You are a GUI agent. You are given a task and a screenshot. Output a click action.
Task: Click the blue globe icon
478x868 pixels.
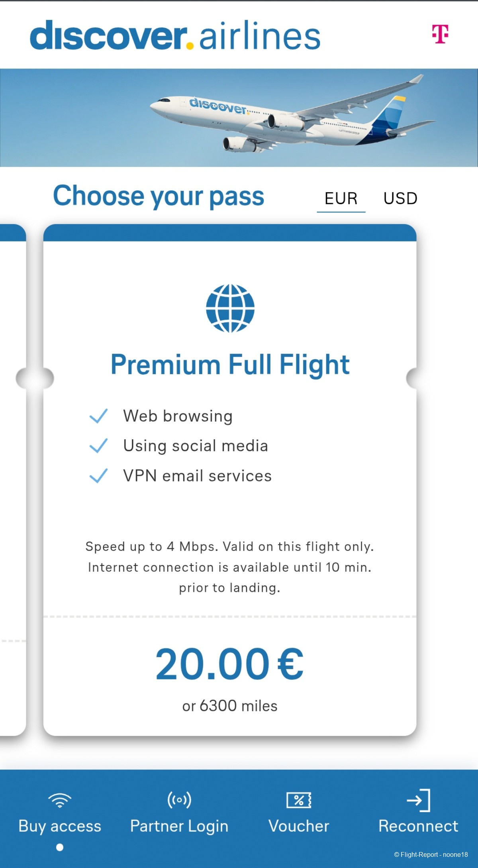tap(230, 308)
